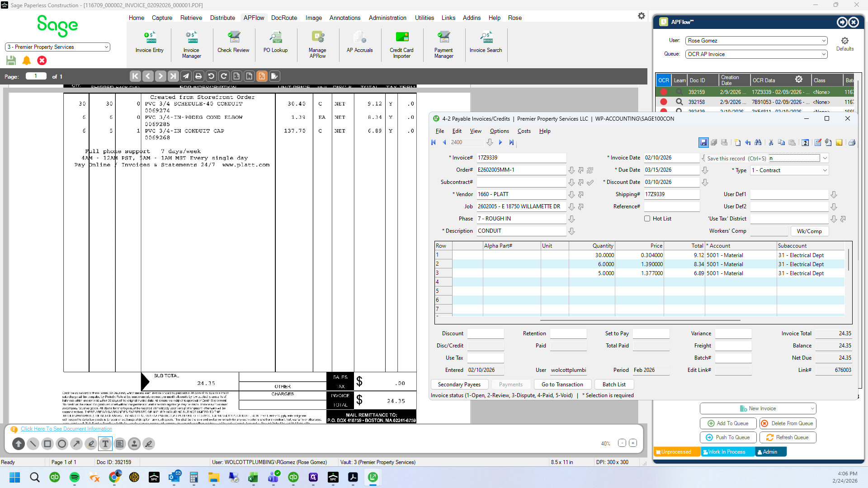Toggle the red OCR indicator for doc 392158
This screenshot has height=488, width=868.
pyautogui.click(x=664, y=102)
